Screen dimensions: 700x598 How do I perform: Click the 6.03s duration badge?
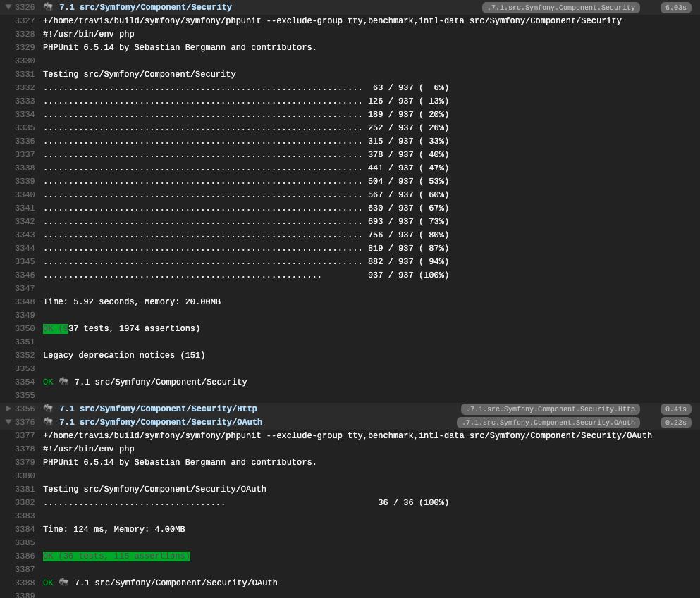[x=676, y=8]
